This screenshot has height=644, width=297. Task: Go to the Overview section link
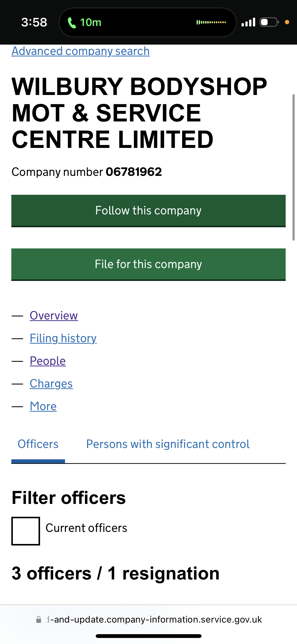coord(54,315)
